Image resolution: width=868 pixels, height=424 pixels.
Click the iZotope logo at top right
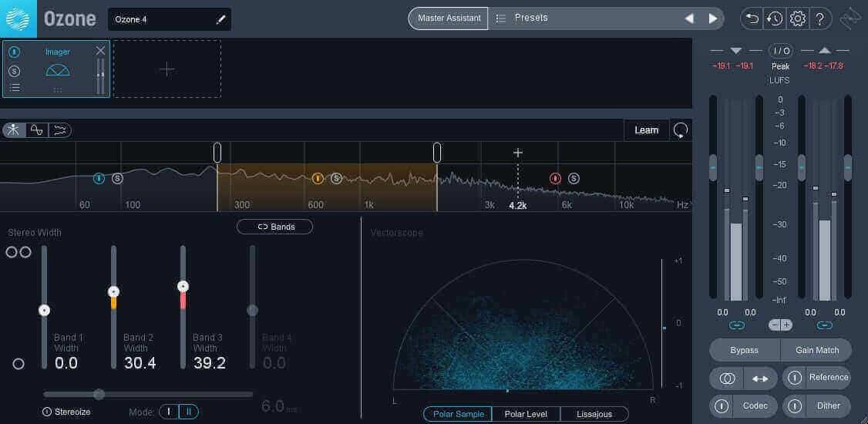pos(849,19)
